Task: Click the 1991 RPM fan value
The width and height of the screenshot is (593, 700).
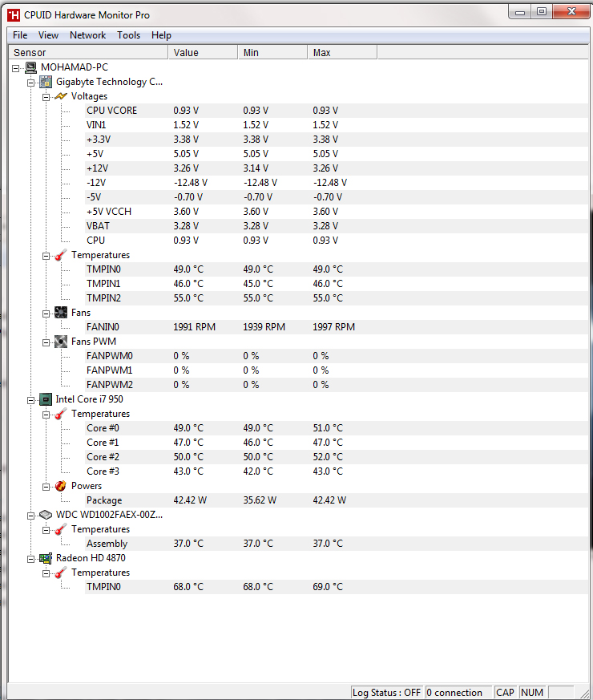Action: (x=194, y=327)
